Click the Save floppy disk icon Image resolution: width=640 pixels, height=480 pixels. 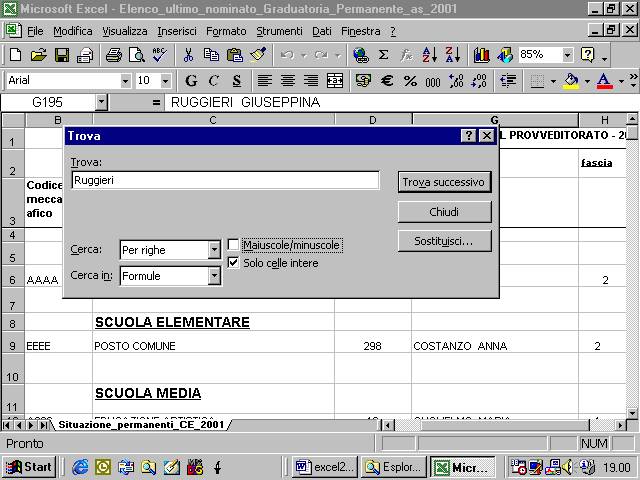pyautogui.click(x=61, y=55)
